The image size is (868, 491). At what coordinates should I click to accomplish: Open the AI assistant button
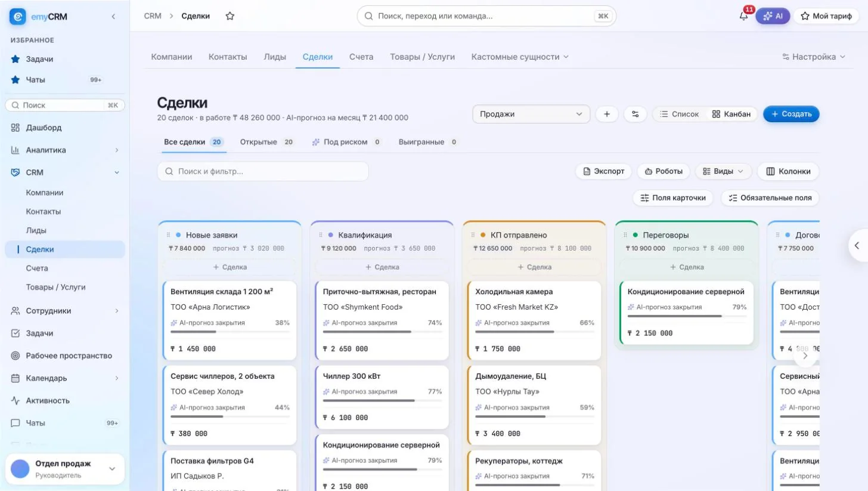[773, 16]
